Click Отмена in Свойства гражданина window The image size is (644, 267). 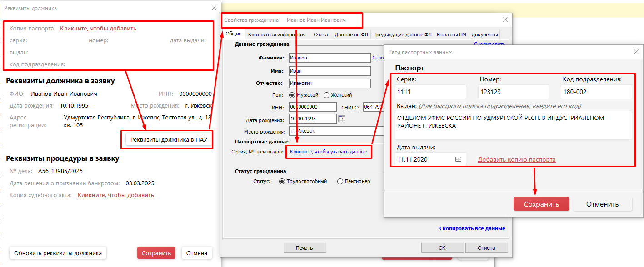pyautogui.click(x=486, y=248)
